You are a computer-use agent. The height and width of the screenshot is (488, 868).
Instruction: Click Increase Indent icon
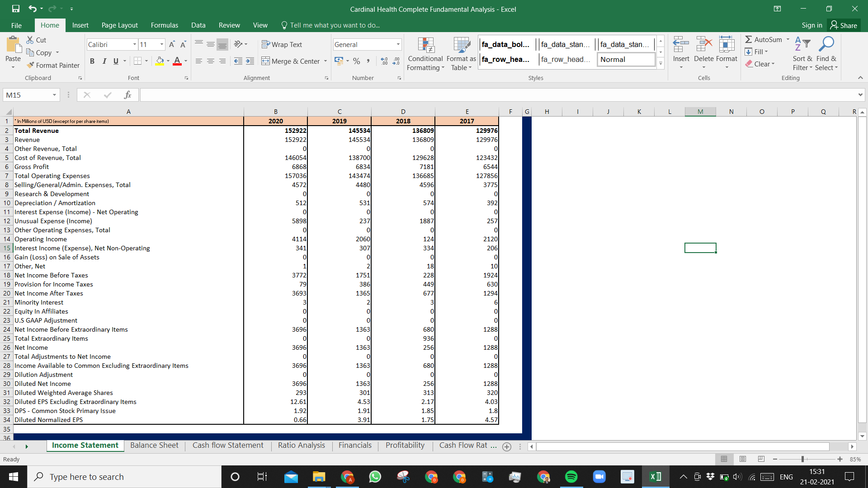[250, 61]
